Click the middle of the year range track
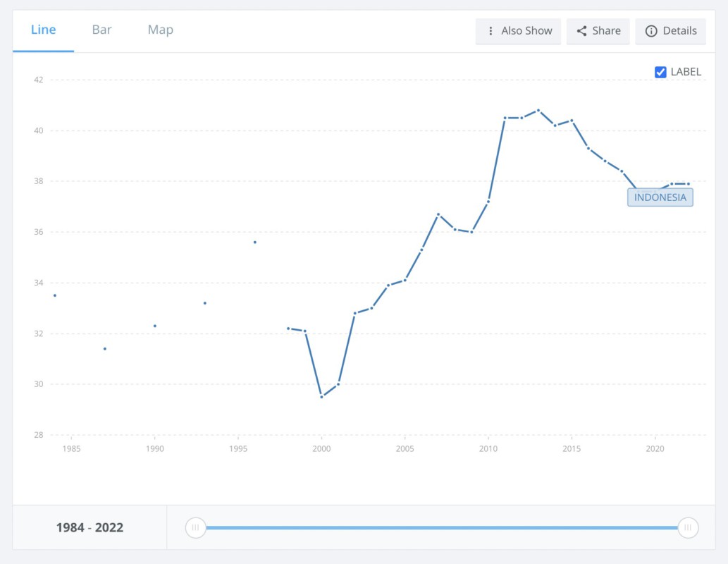Image resolution: width=728 pixels, height=564 pixels. point(441,527)
